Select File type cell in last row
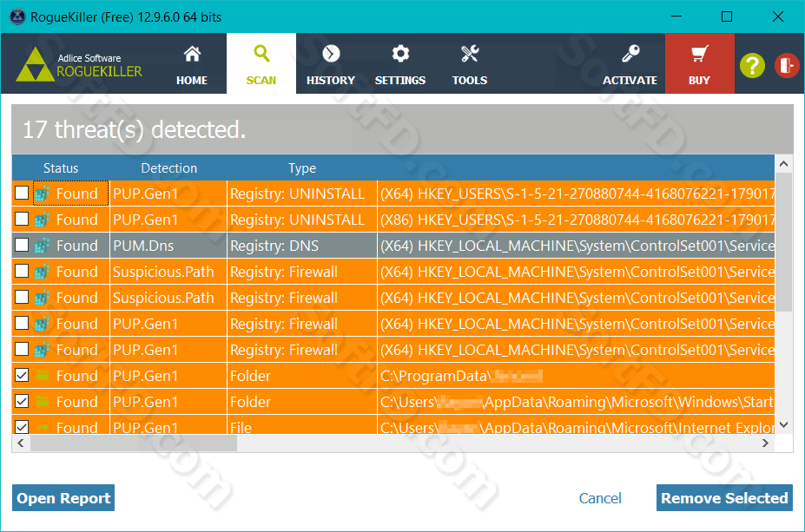Screen dimensions: 805x532 click(x=302, y=426)
